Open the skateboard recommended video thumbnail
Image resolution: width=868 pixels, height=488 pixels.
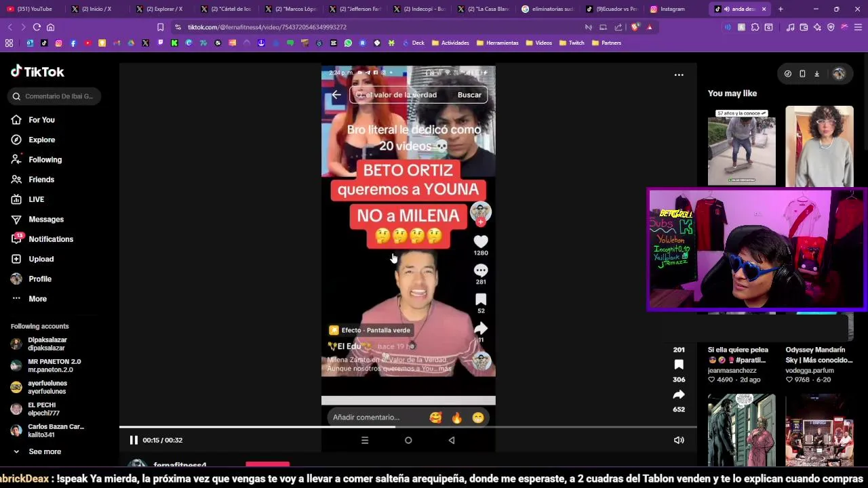741,146
